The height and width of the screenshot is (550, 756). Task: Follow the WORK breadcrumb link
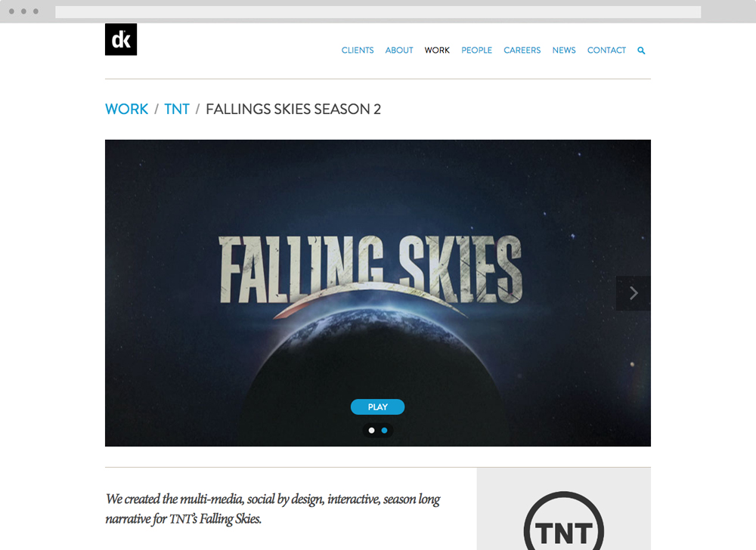pos(127,110)
